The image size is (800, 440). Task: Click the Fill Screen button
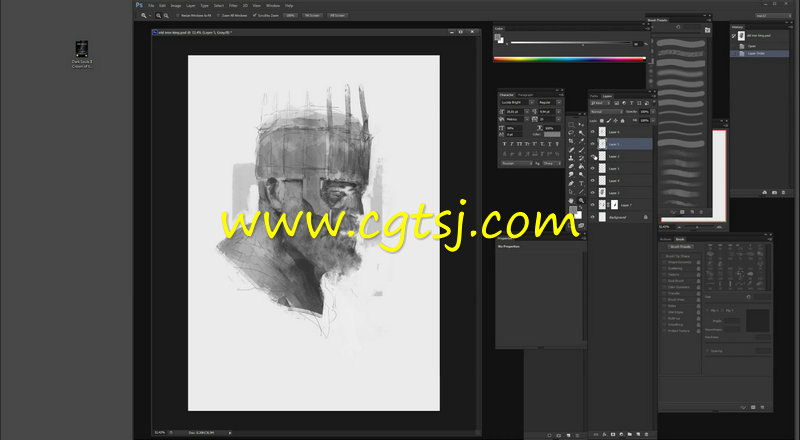click(x=337, y=15)
